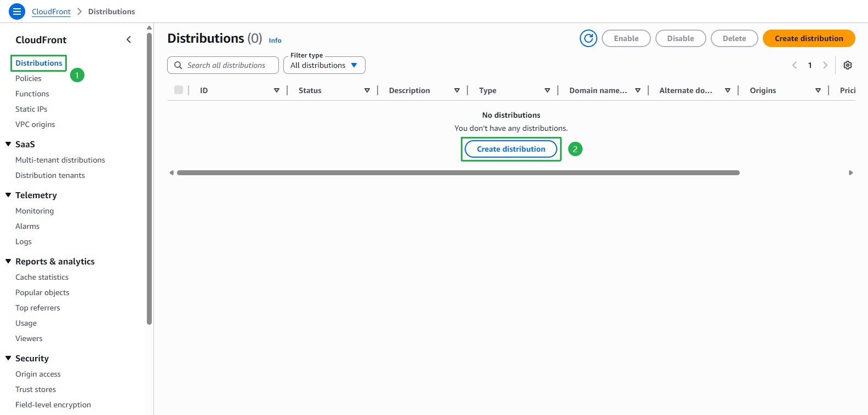Open the hamburger navigation menu icon
This screenshot has width=868, height=415.
coord(17,11)
